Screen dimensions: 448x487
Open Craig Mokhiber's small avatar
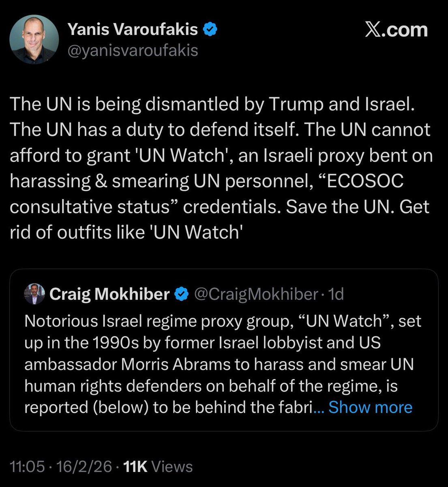pos(34,294)
